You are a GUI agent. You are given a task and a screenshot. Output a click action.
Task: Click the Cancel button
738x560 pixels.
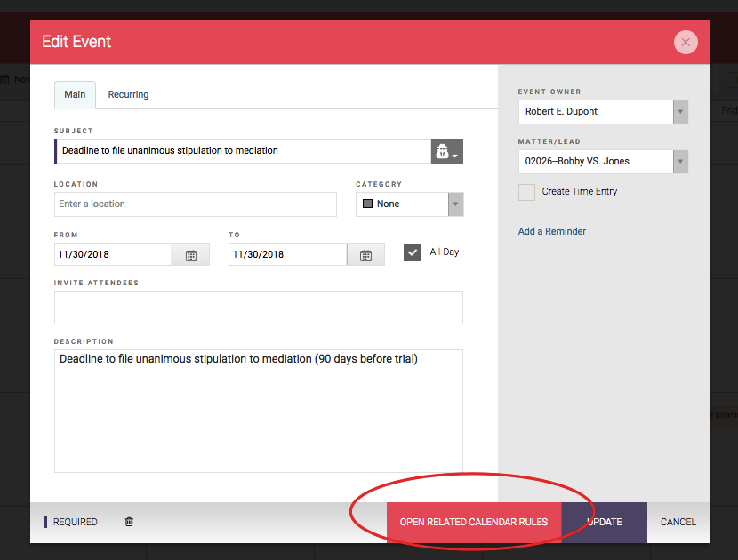(678, 522)
